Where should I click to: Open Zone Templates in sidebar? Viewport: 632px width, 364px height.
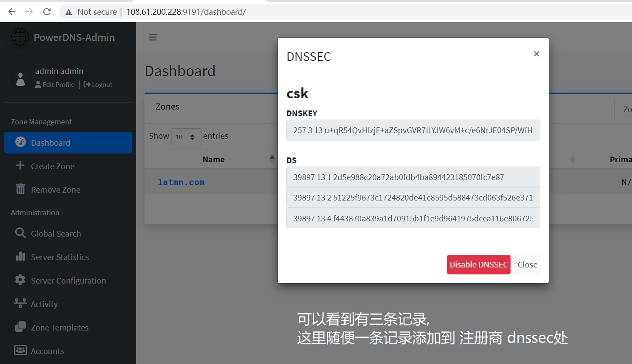(59, 327)
